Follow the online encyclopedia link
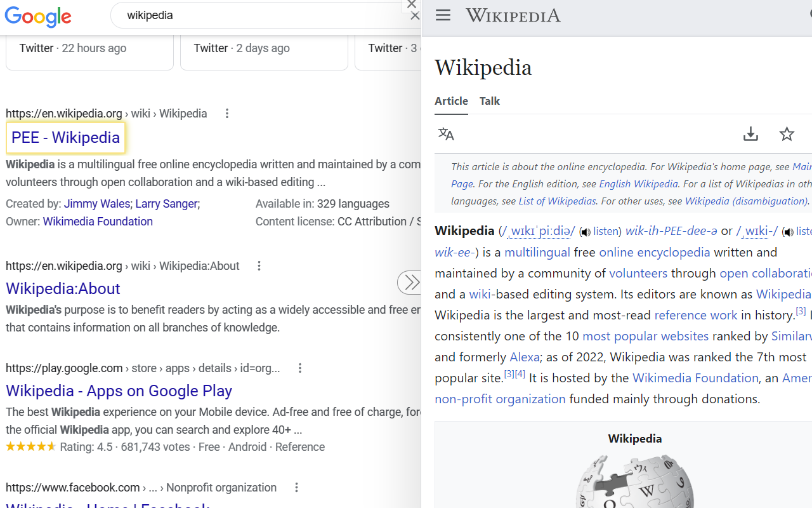 655,252
